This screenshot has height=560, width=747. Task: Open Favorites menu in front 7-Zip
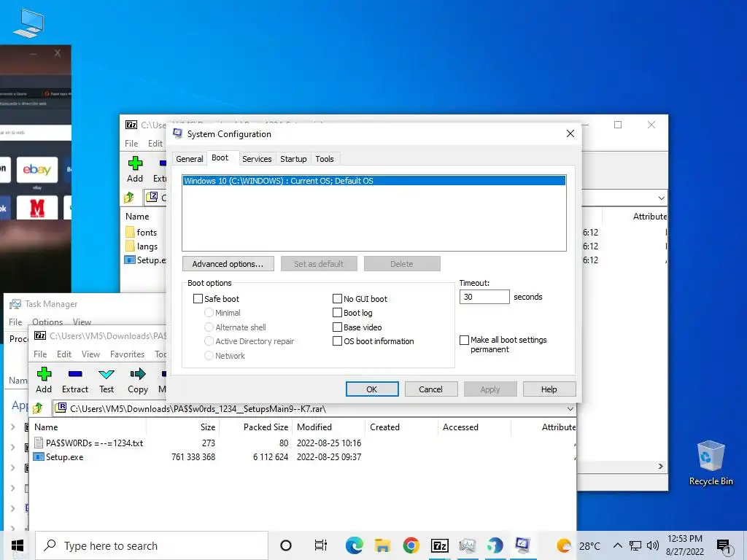pyautogui.click(x=127, y=354)
